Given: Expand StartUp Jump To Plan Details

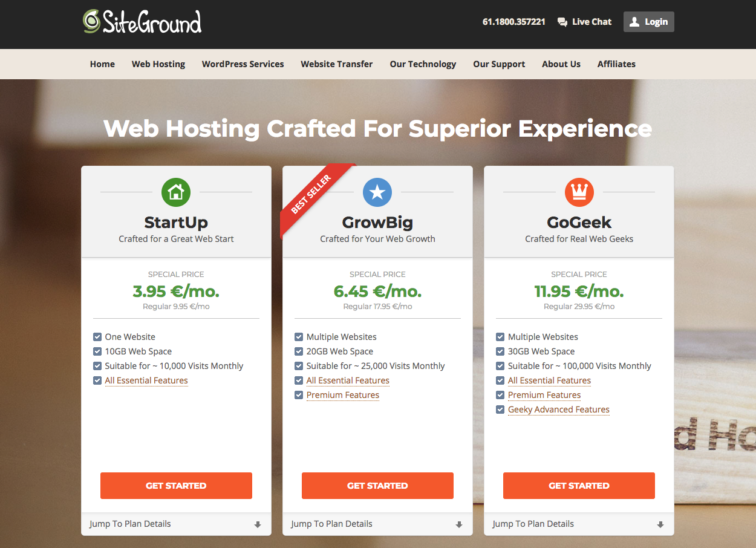Looking at the screenshot, I should coord(176,524).
